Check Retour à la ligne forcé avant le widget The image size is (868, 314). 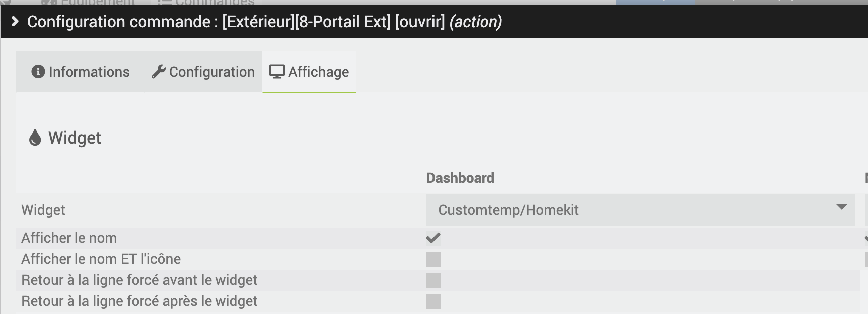433,280
